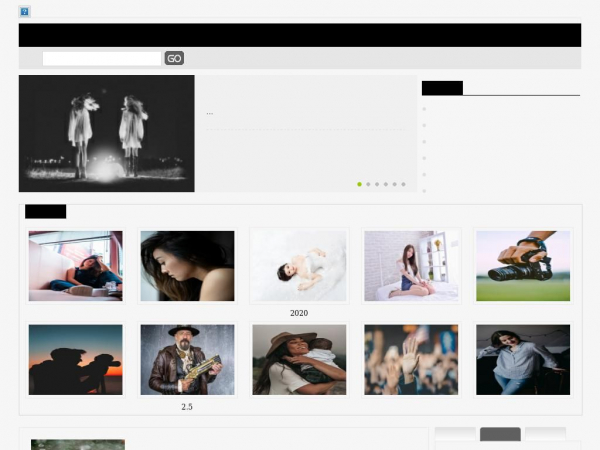Click the 2020 caption text
600x450 pixels.
(x=299, y=313)
